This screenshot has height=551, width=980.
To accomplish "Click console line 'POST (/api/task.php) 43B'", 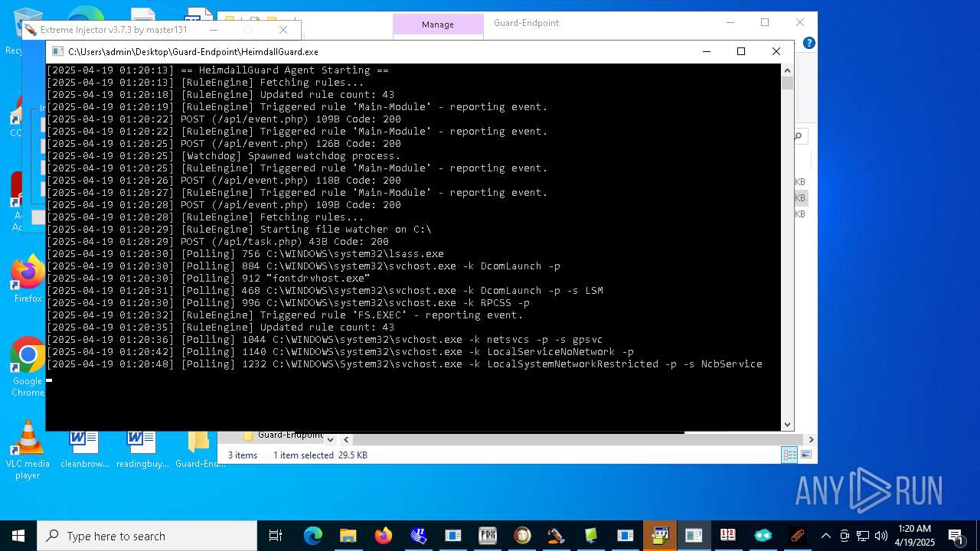I will point(217,242).
